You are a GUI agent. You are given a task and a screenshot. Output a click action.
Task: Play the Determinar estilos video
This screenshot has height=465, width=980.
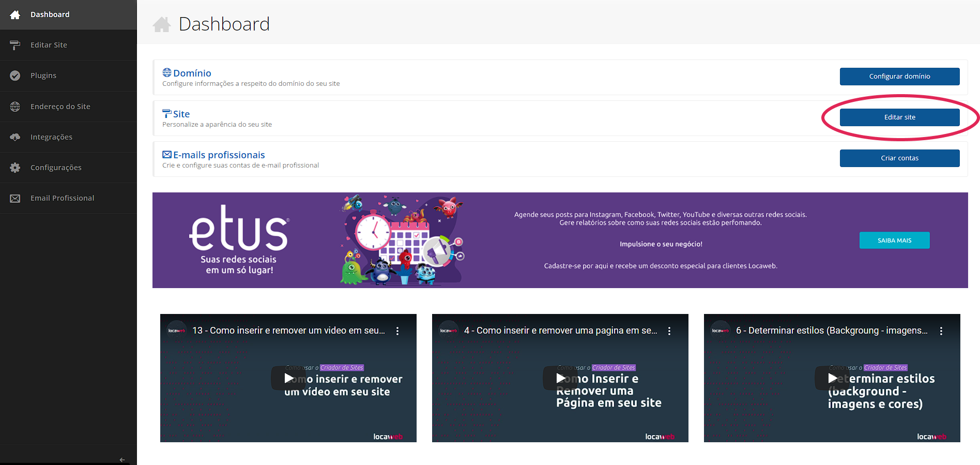(832, 378)
